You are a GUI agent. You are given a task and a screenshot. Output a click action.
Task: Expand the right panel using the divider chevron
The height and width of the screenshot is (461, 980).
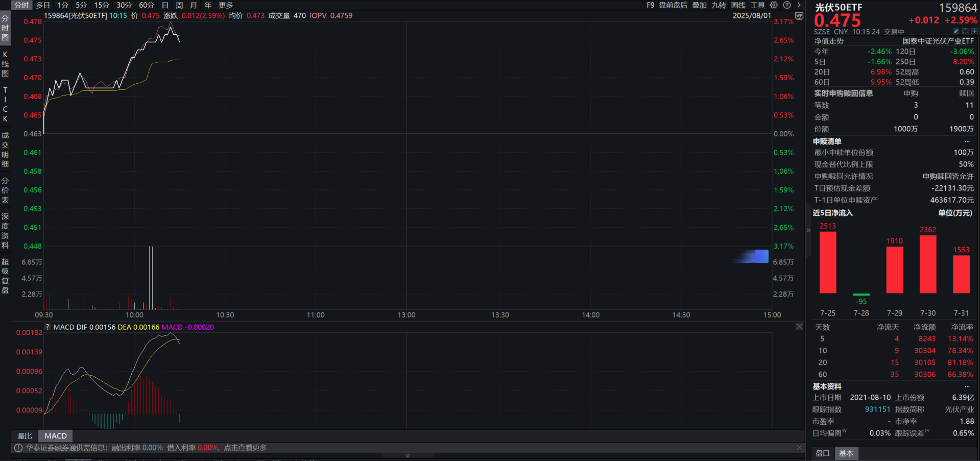tap(808, 230)
